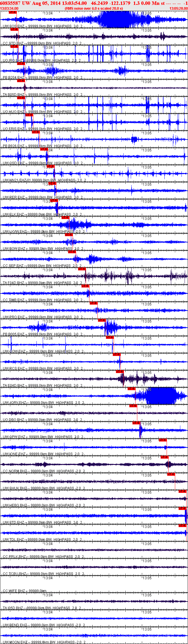Click the red pick marker on UW OSD trace
188x644 pixels.
[44, 149]
